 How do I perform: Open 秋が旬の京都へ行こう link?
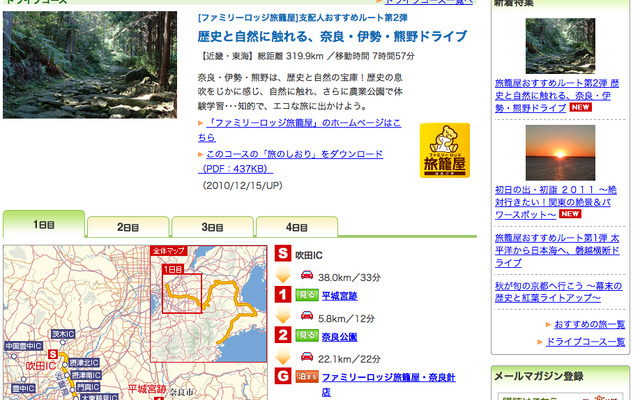pyautogui.click(x=558, y=292)
